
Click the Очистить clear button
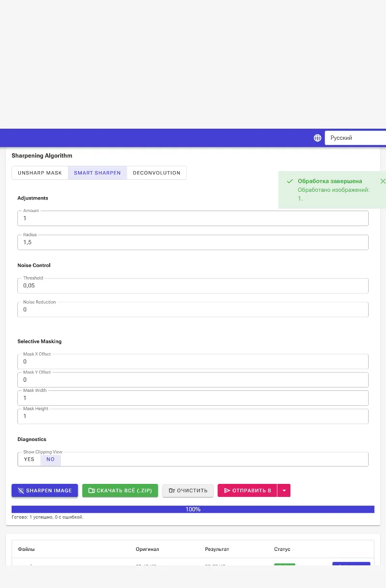click(188, 491)
